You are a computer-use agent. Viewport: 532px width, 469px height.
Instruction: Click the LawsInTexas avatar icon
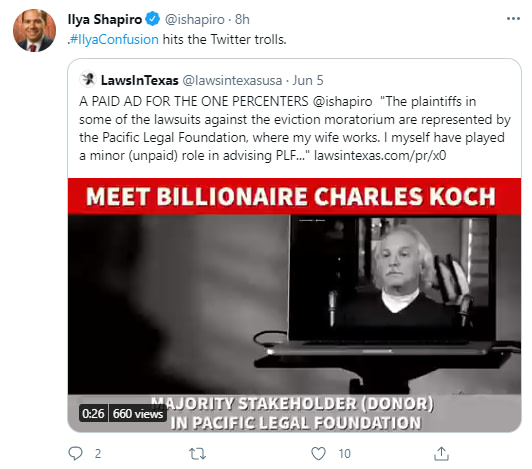pyautogui.click(x=89, y=79)
